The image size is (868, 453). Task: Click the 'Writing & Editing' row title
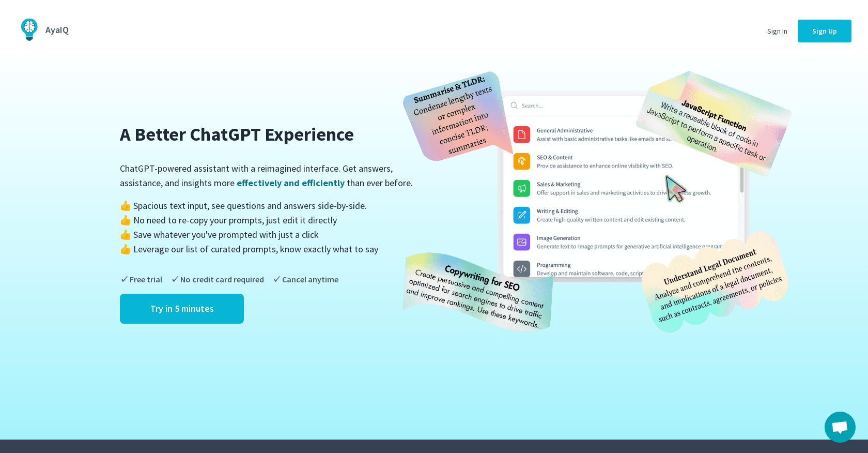coord(557,212)
